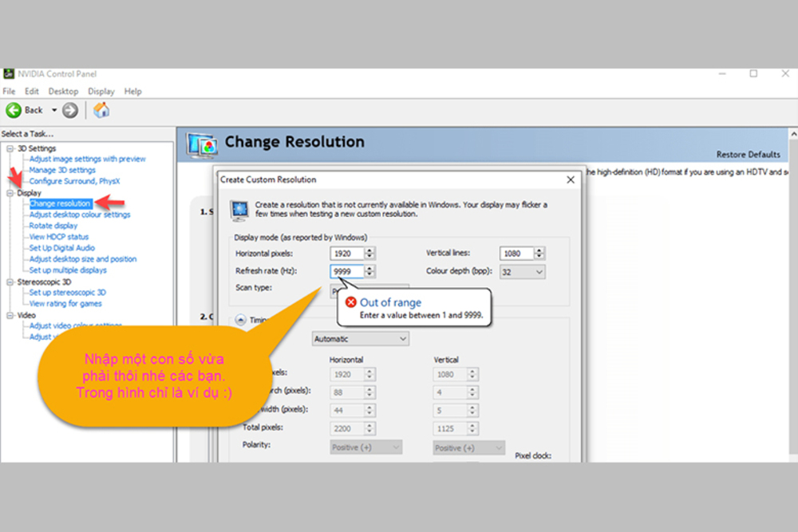Click the Change Resolution monitor header icon
The height and width of the screenshot is (532, 798).
pos(202,144)
